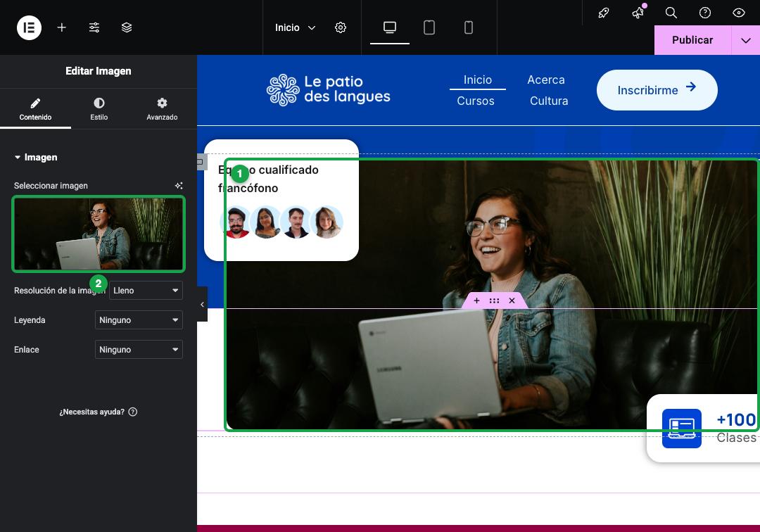Click the Publicar button

point(692,40)
